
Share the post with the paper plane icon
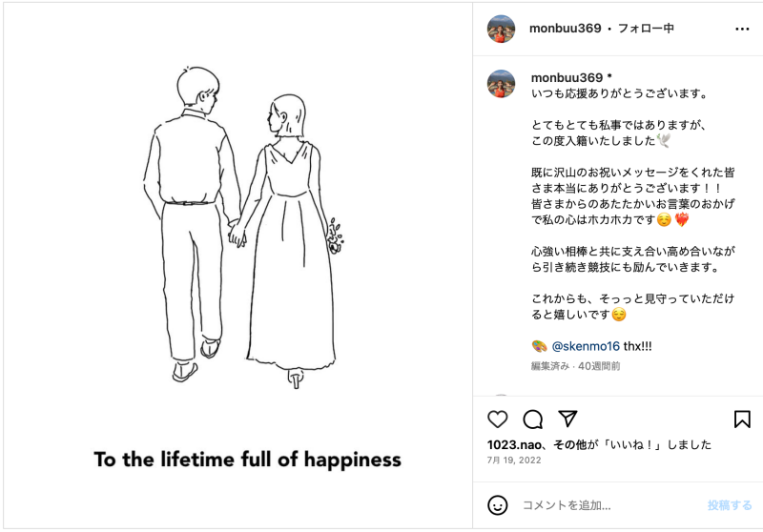(567, 419)
